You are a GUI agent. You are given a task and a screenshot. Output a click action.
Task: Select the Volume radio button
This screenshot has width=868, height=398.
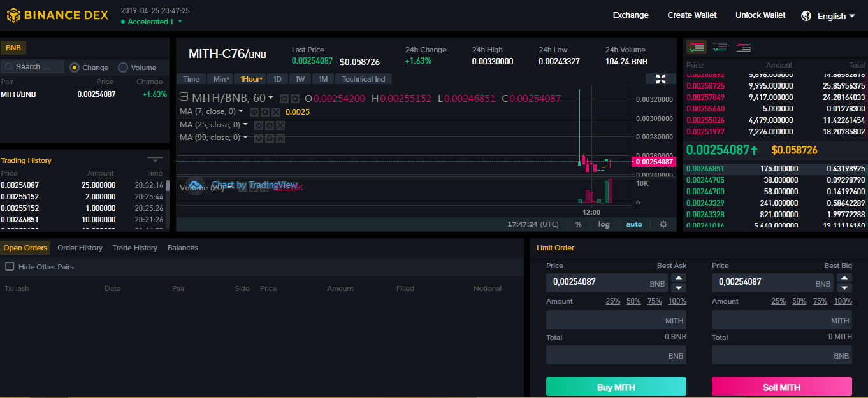pyautogui.click(x=123, y=67)
